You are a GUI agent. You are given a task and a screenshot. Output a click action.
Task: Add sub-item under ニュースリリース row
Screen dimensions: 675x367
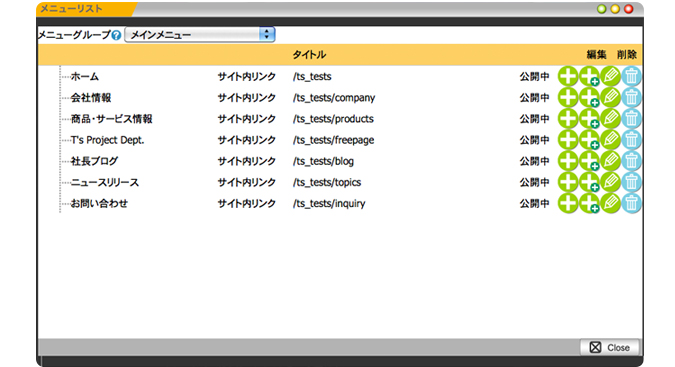[x=589, y=182]
